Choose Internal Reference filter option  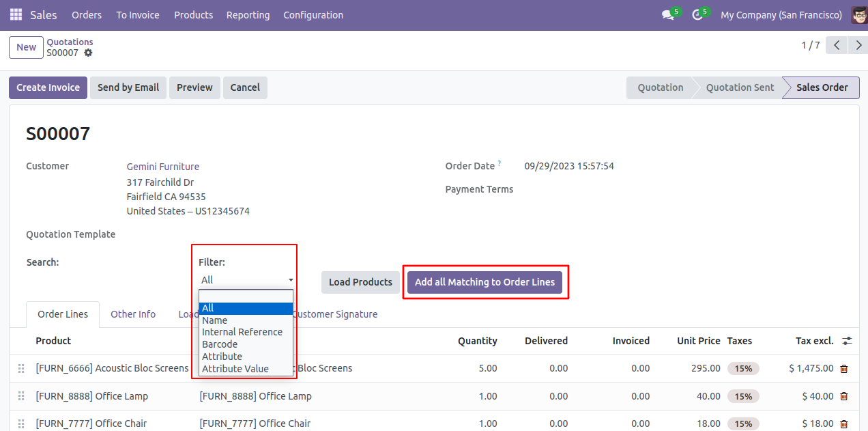point(246,332)
